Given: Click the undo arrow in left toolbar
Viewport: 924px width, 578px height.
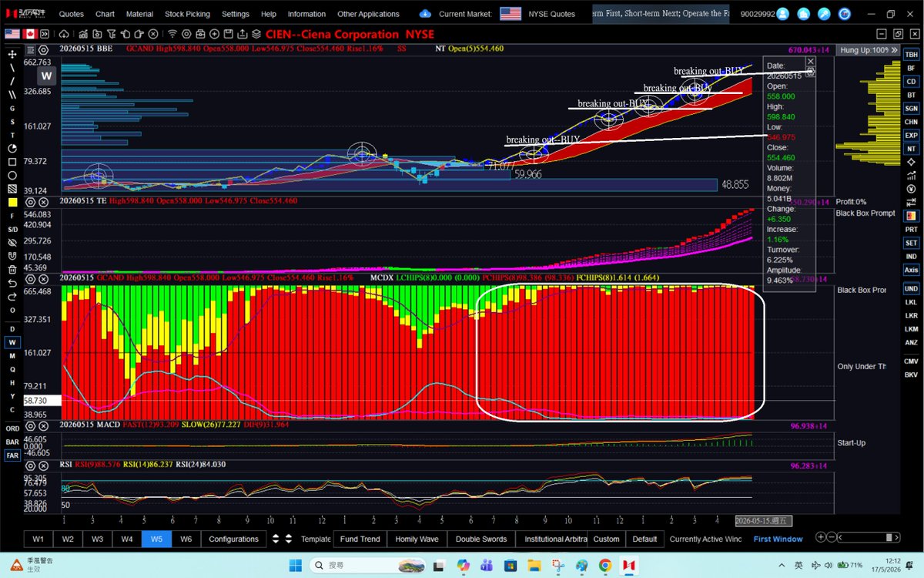Looking at the screenshot, I should [12, 283].
